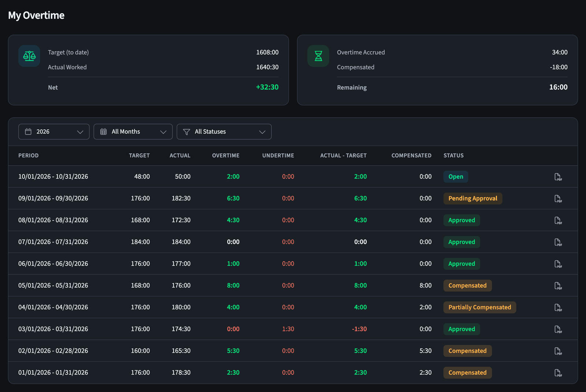This screenshot has height=392, width=586.
Task: Click the 182:30 actual hours cell
Action: 181,198
